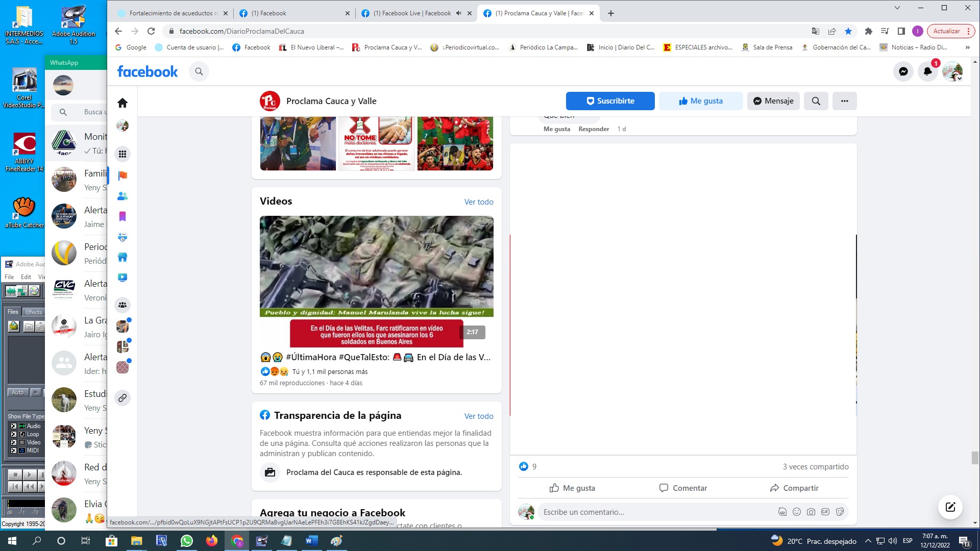The height and width of the screenshot is (551, 980).
Task: Open Pages flag icon in Facebook sidebar
Action: [x=122, y=176]
